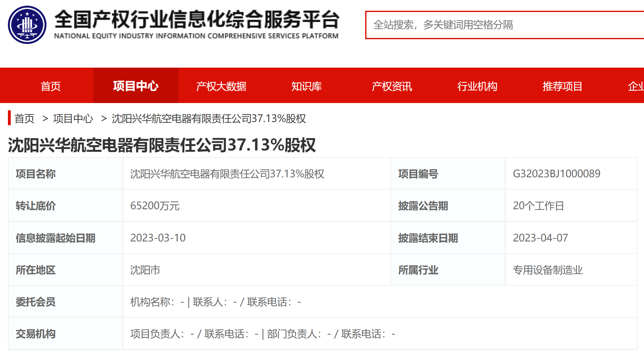Click the 项目中心 breadcrumb link
The width and height of the screenshot is (644, 354).
point(73,119)
